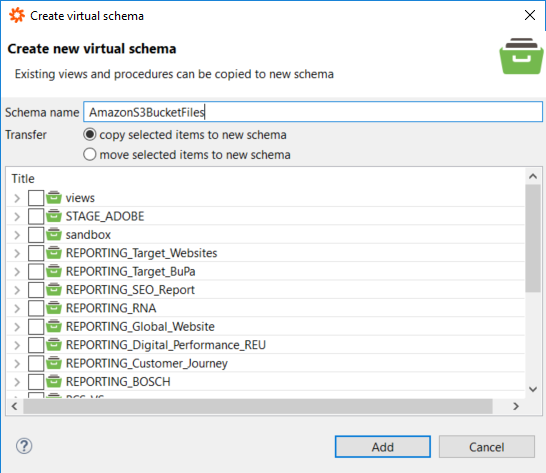Check the REPORTING_RNA checkbox
The image size is (546, 473).
(x=36, y=308)
